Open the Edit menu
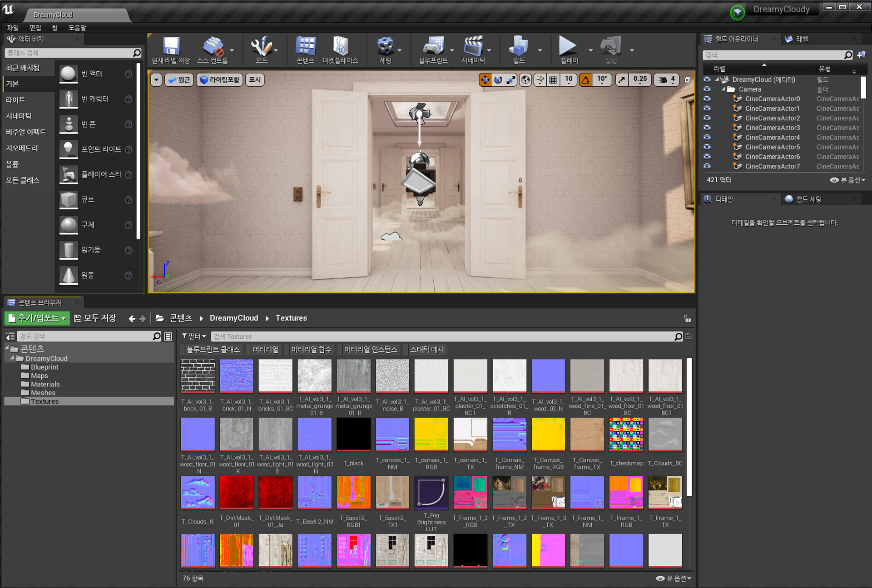The height and width of the screenshot is (588, 872). click(35, 28)
